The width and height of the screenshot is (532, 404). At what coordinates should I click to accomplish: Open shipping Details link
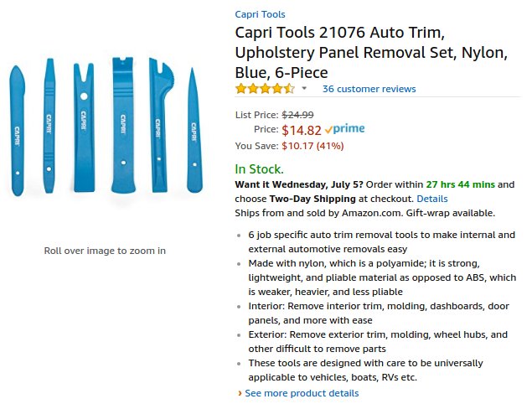coord(432,199)
